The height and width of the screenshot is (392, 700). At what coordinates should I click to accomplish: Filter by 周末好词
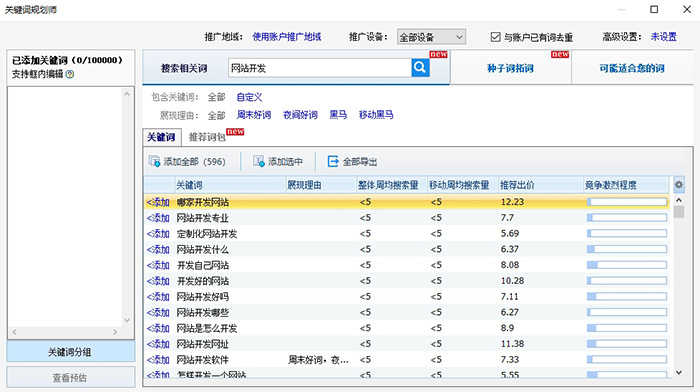point(254,115)
